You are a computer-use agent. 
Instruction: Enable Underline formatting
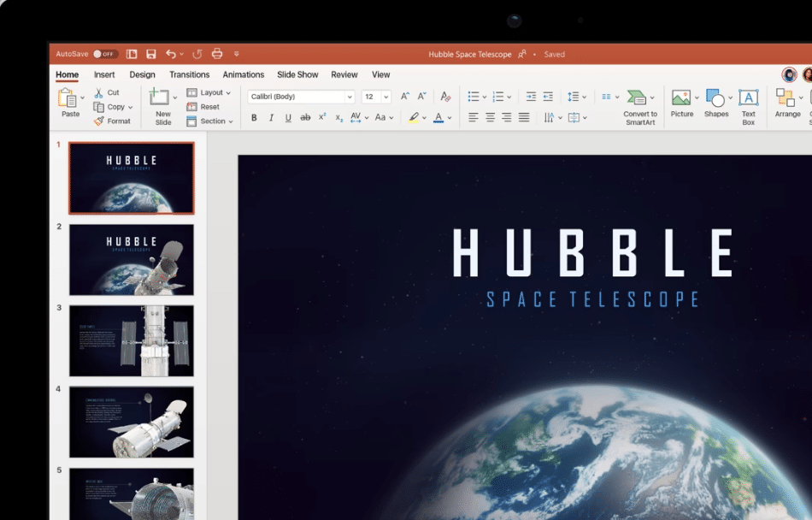coord(288,118)
